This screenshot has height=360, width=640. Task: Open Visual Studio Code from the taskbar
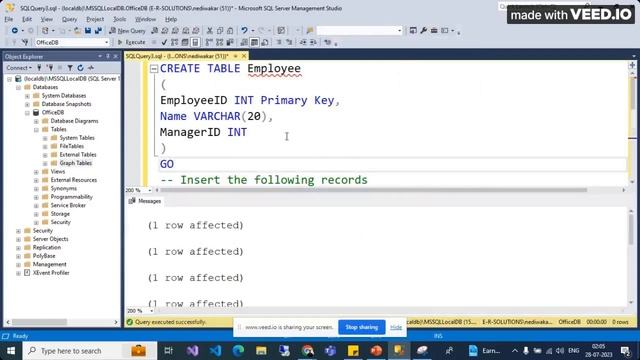click(216, 351)
